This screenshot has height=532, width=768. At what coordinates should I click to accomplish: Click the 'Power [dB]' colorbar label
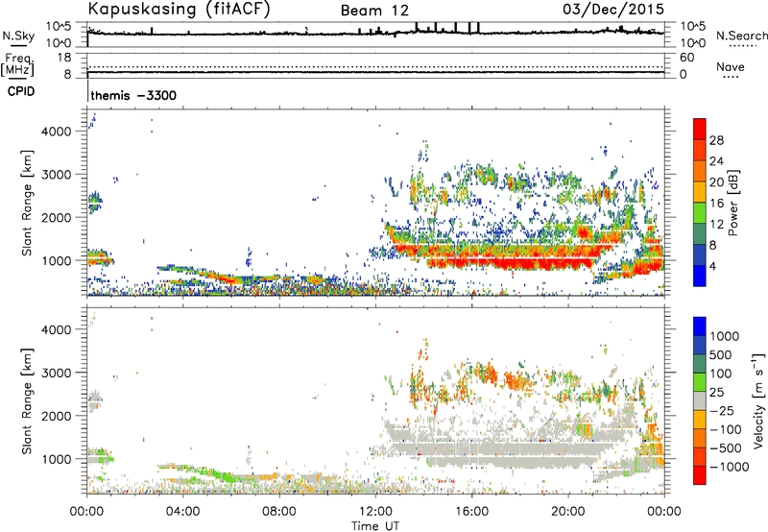[x=732, y=203]
